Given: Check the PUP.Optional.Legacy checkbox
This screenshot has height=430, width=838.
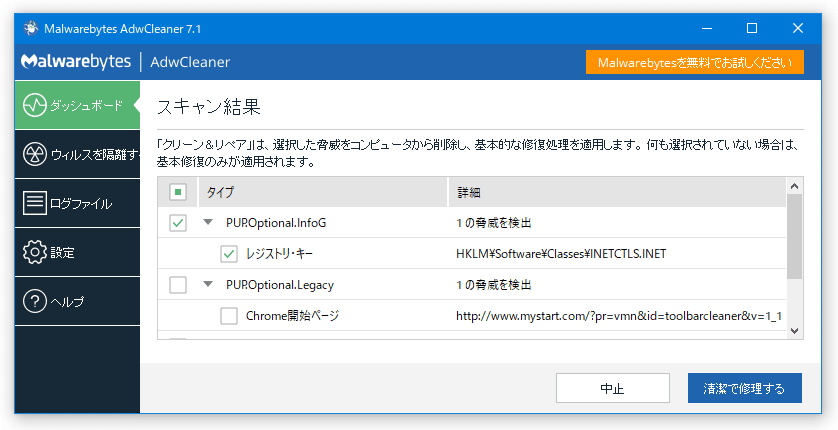Looking at the screenshot, I should tap(178, 285).
